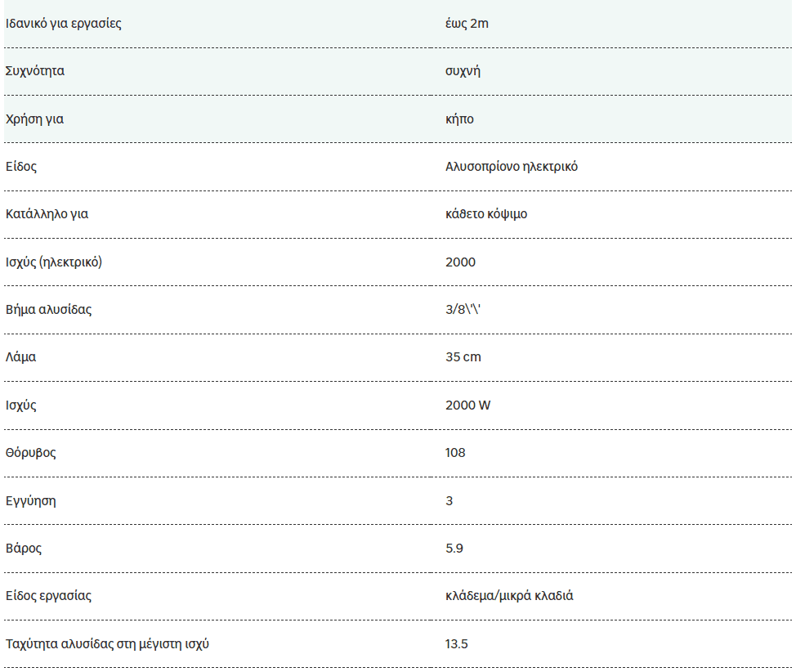Select the 3/8 chain pitch value
The width and height of the screenshot is (796, 672).
pyautogui.click(x=463, y=309)
